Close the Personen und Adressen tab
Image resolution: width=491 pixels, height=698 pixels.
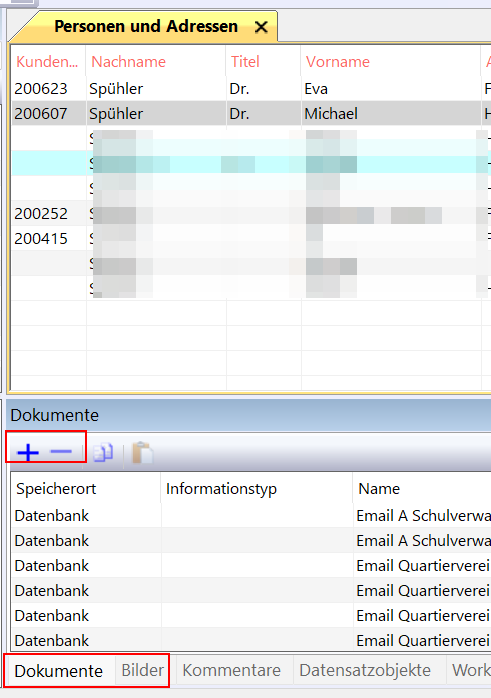point(261,27)
